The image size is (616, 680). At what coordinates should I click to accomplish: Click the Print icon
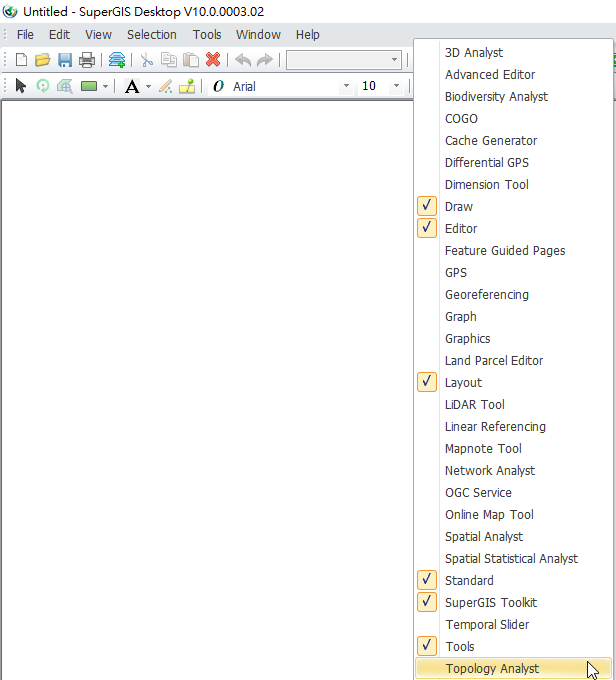(x=87, y=60)
